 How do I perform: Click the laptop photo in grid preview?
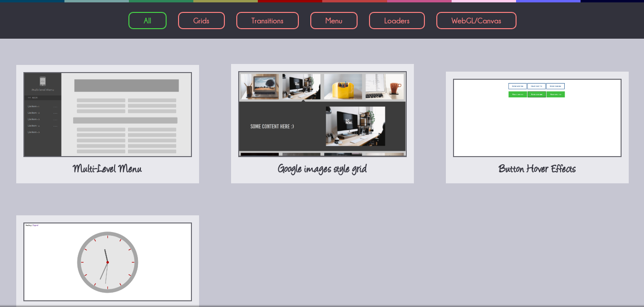click(x=259, y=86)
